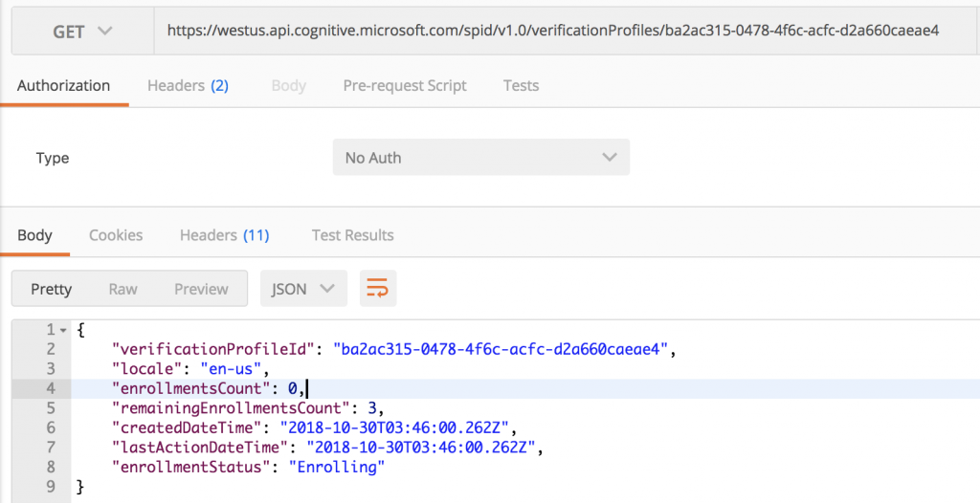Collapse JSON at line 1 fold arrow
The height and width of the screenshot is (503, 980).
point(63,330)
